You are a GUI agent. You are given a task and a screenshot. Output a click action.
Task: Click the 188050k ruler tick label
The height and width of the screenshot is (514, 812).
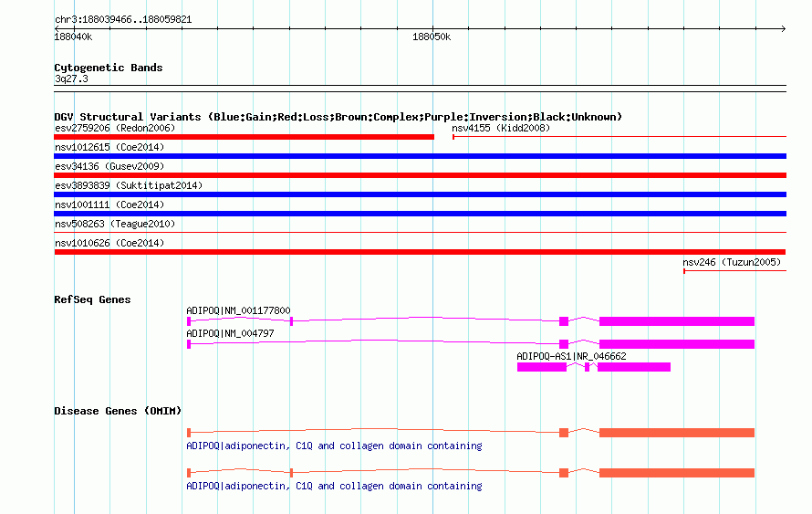[x=432, y=37]
